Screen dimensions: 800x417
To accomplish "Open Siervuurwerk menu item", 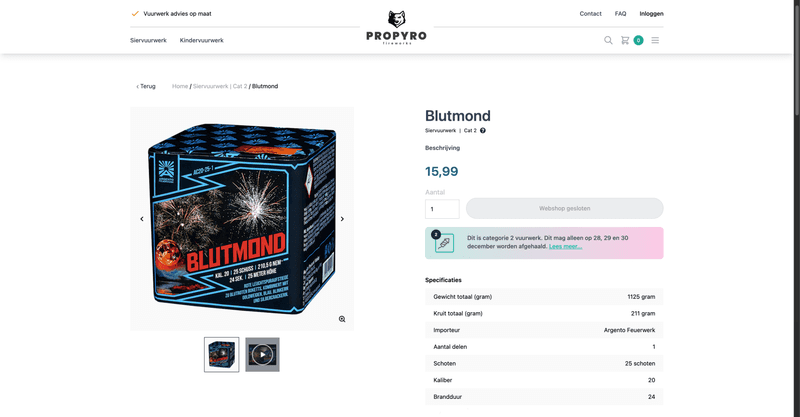I will pyautogui.click(x=148, y=40).
